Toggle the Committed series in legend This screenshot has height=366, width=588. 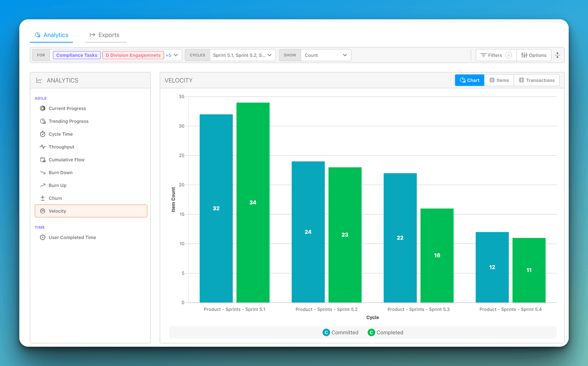340,333
